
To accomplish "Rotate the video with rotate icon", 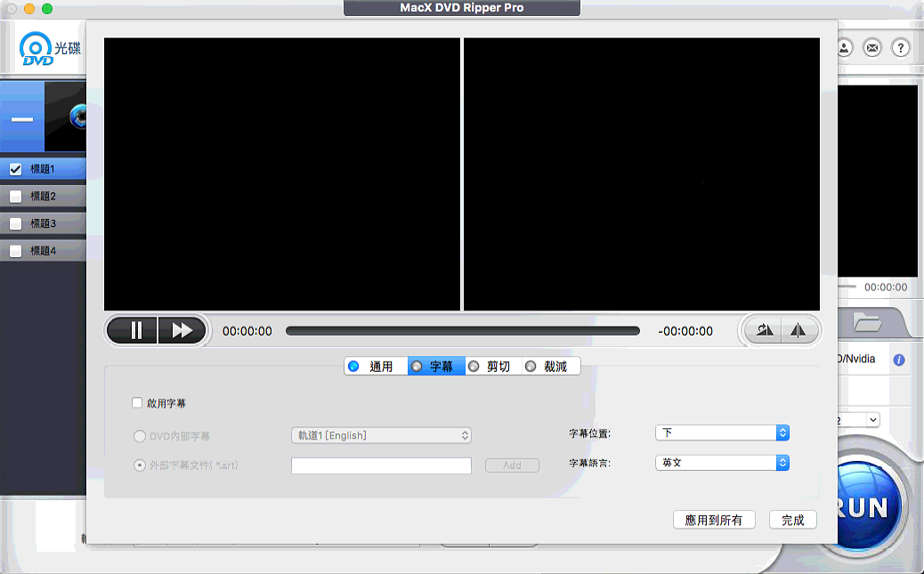I will coord(764,331).
